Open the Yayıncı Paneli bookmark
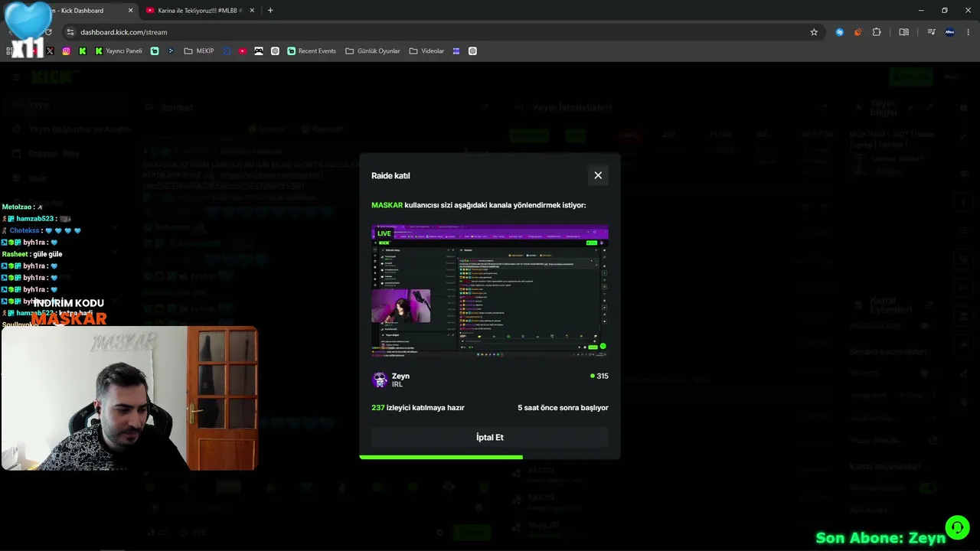The image size is (980, 551). pos(119,51)
